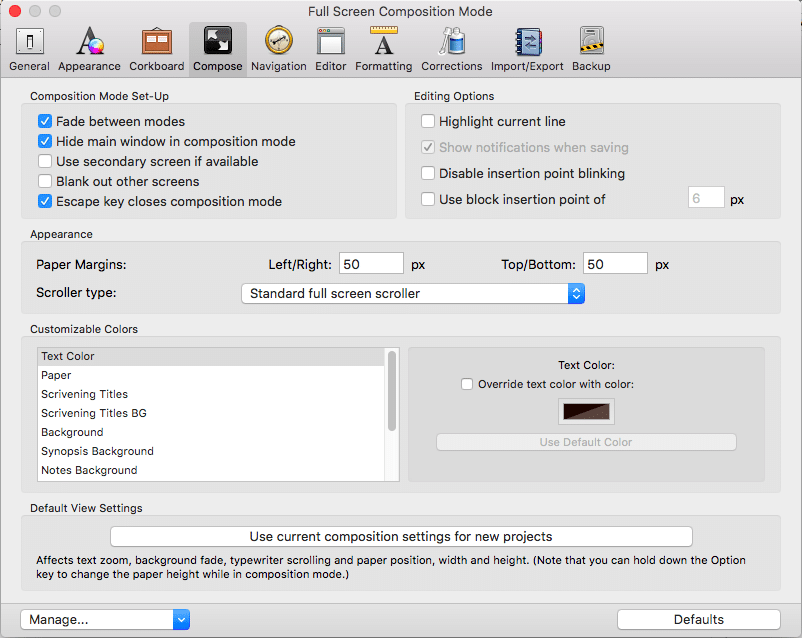This screenshot has height=638, width=802.
Task: Select Scrivening Titles BG row
Action: (x=211, y=413)
